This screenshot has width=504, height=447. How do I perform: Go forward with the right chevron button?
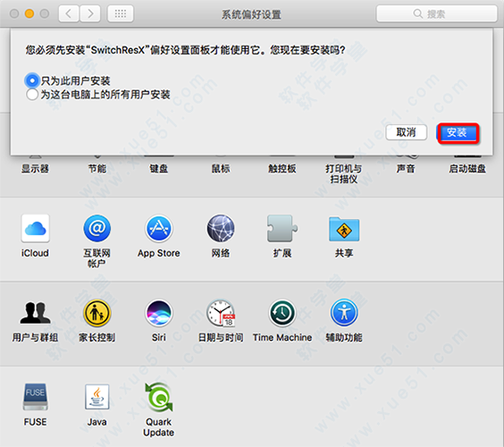[90, 13]
